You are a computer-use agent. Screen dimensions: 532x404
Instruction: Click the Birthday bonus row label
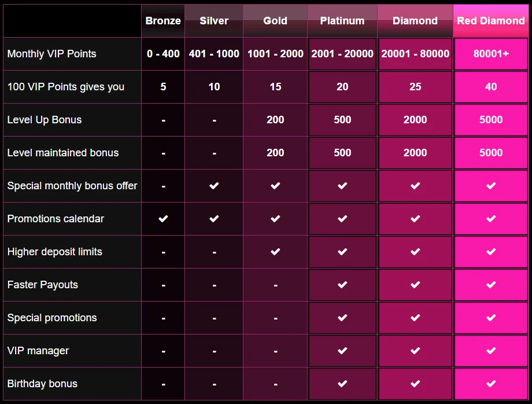[x=42, y=384]
